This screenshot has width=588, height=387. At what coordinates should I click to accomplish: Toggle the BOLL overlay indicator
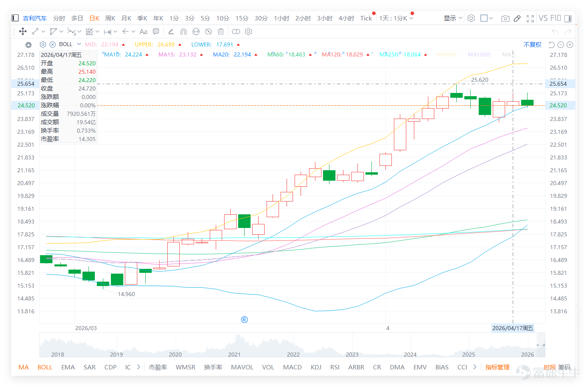[x=45, y=367]
